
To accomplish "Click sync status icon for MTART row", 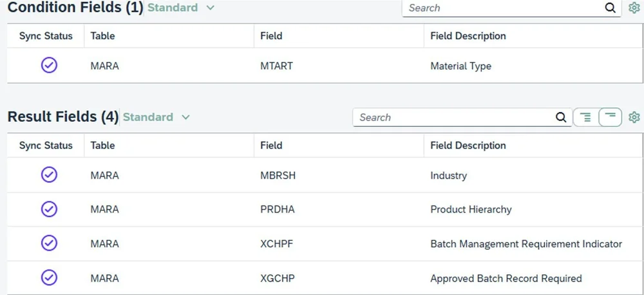I will tap(49, 65).
